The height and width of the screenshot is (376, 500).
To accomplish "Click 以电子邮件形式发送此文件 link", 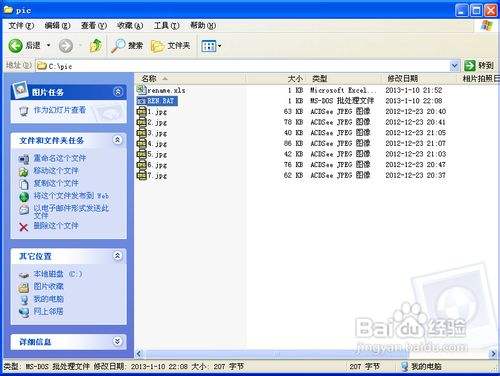I will coord(71,212).
